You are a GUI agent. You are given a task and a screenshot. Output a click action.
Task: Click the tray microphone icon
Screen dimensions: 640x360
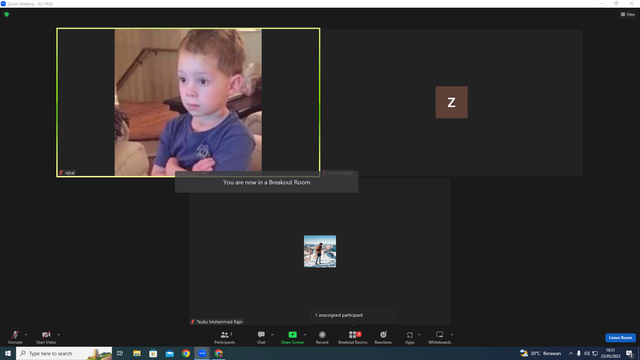pyautogui.click(x=579, y=353)
